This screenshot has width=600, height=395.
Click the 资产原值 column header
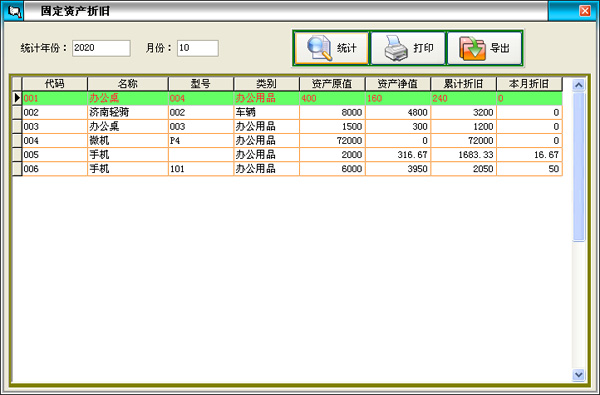point(333,84)
